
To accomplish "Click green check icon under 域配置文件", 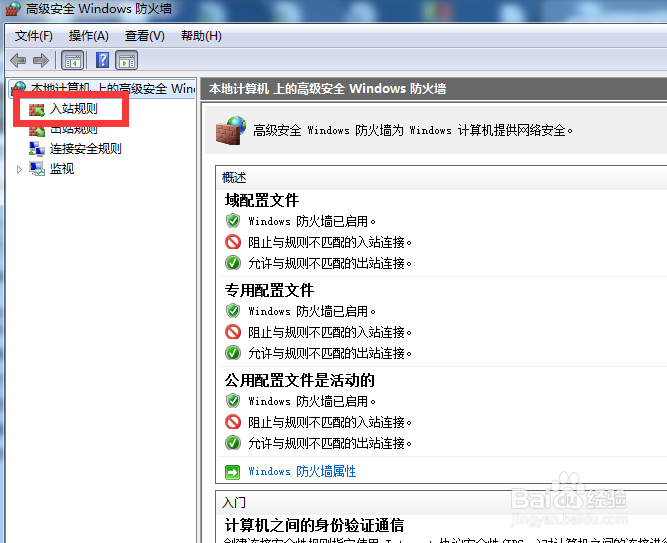I will click(233, 263).
